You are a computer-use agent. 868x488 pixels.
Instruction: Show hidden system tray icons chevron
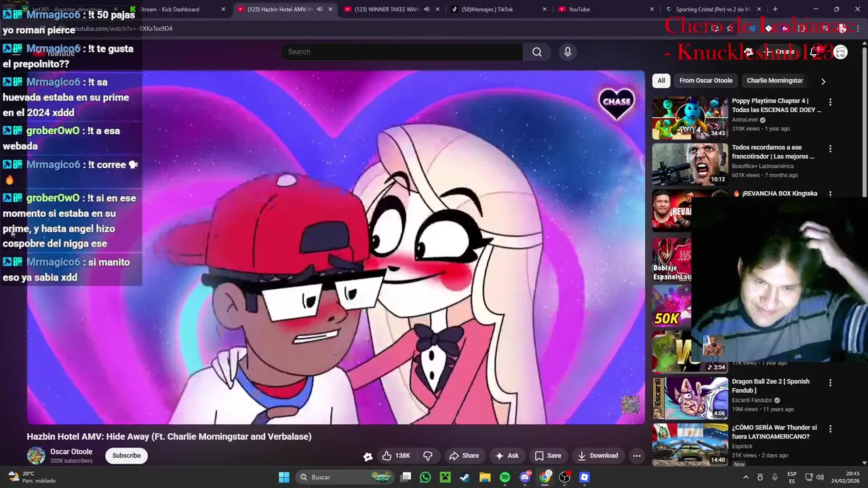coord(746,477)
